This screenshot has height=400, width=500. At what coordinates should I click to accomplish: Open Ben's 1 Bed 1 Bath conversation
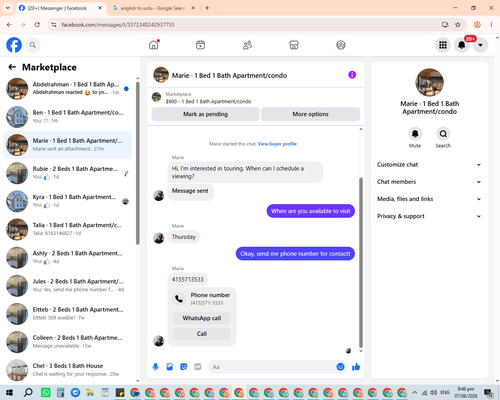[x=67, y=117]
